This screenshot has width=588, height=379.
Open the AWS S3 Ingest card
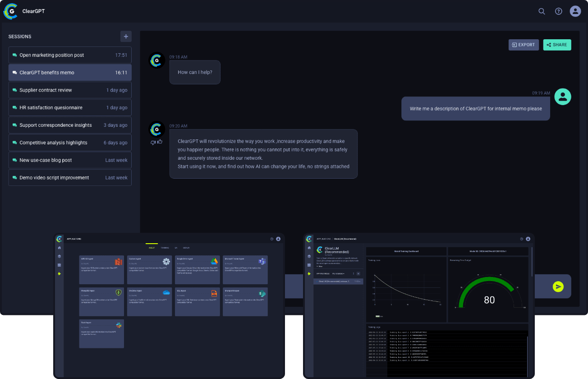[x=101, y=270]
